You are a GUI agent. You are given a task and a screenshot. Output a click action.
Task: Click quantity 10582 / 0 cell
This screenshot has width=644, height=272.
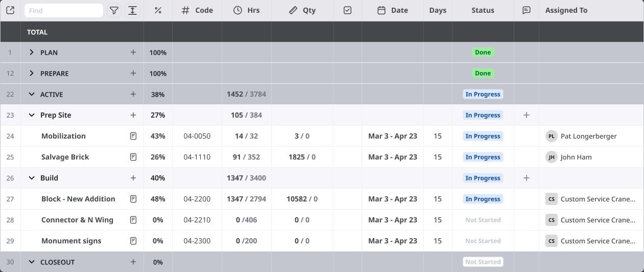(302, 199)
